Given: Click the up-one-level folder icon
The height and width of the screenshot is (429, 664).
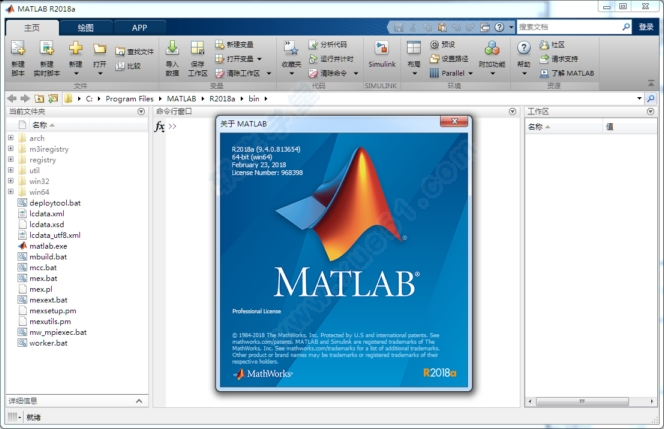Looking at the screenshot, I should pos(39,99).
